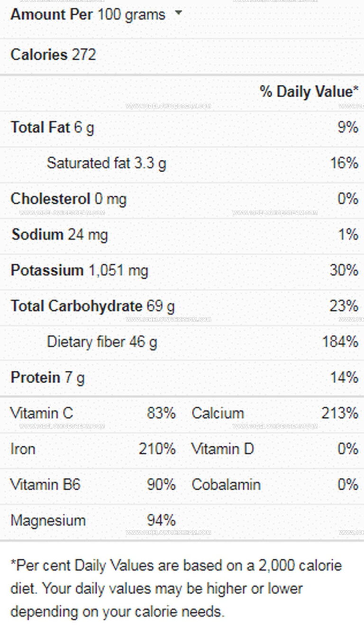Click the Saturated fat 3.3 g entry

point(107,164)
